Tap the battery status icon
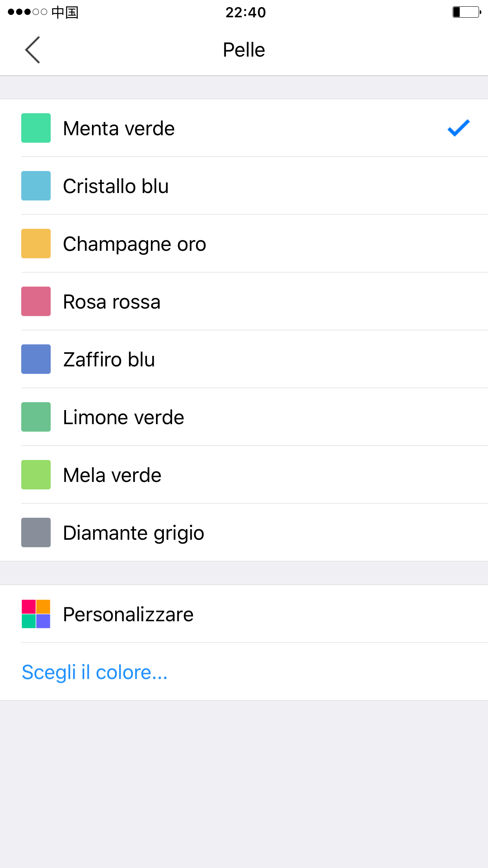The image size is (488, 868). (467, 12)
